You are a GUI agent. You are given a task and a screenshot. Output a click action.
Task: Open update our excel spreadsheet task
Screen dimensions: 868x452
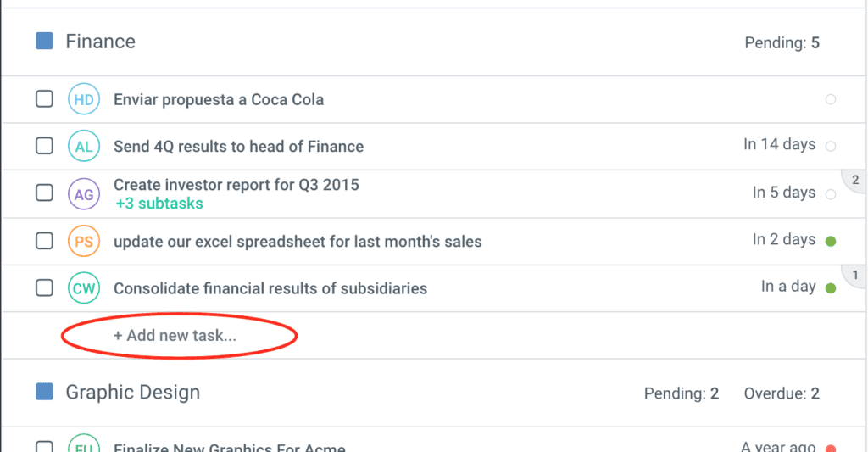click(298, 242)
